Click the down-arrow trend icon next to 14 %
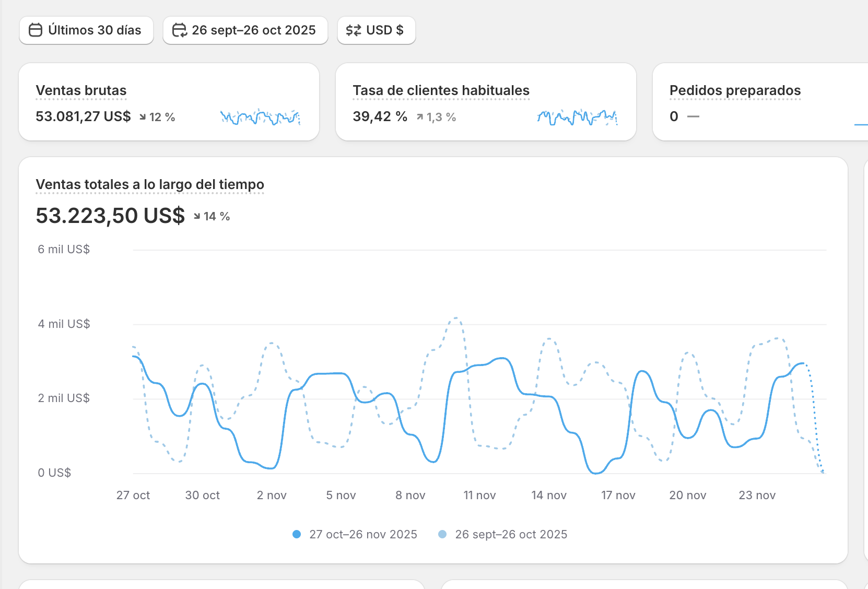Viewport: 868px width, 589px height. coord(197,216)
